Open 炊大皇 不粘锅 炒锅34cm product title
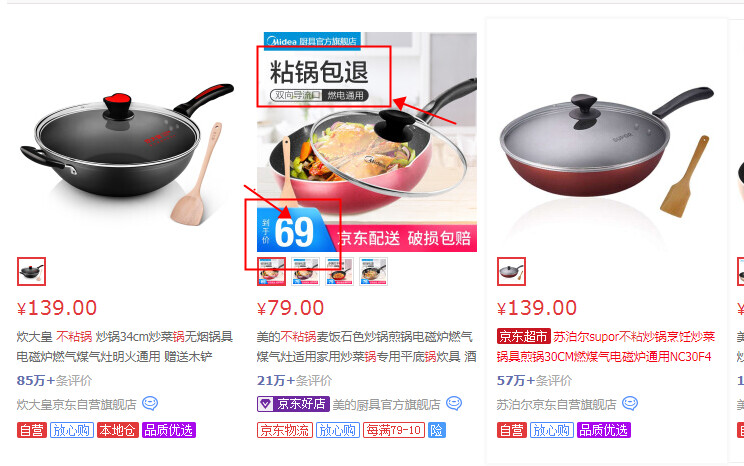Viewport: 744px width, 466px height. [x=124, y=346]
